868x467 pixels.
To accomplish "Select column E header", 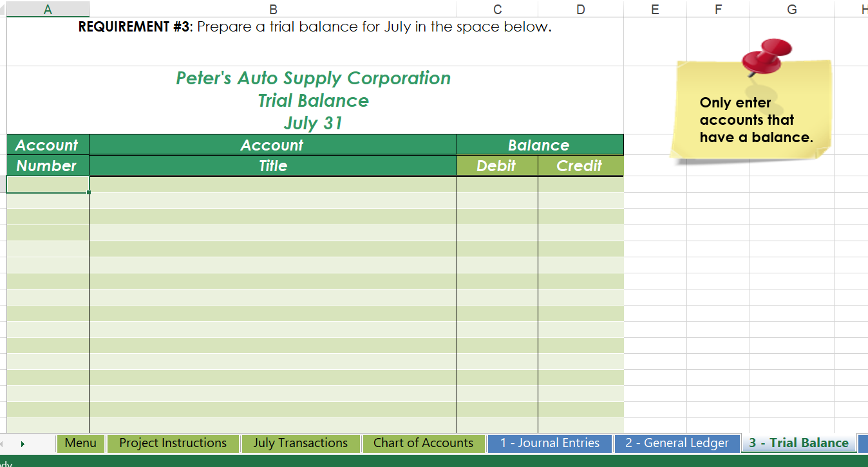I will (655, 9).
